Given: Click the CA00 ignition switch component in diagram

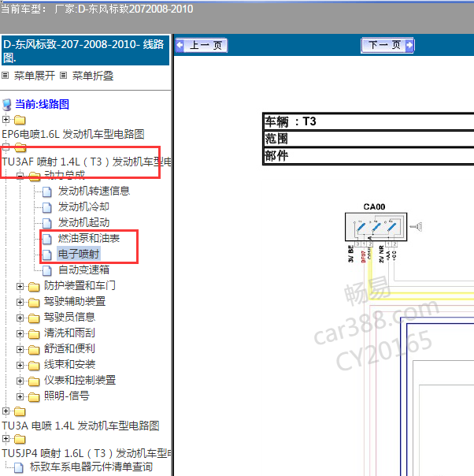Looking at the screenshot, I should [x=376, y=227].
